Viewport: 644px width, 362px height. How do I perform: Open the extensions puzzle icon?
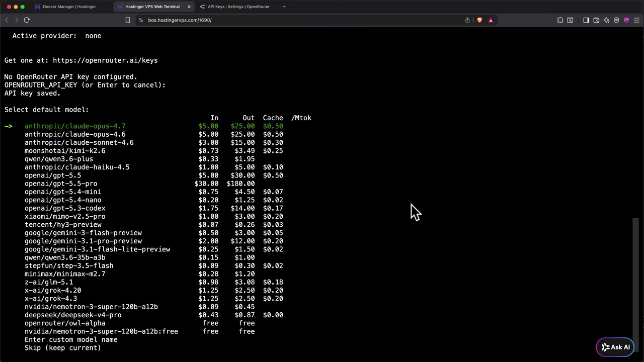point(560,20)
